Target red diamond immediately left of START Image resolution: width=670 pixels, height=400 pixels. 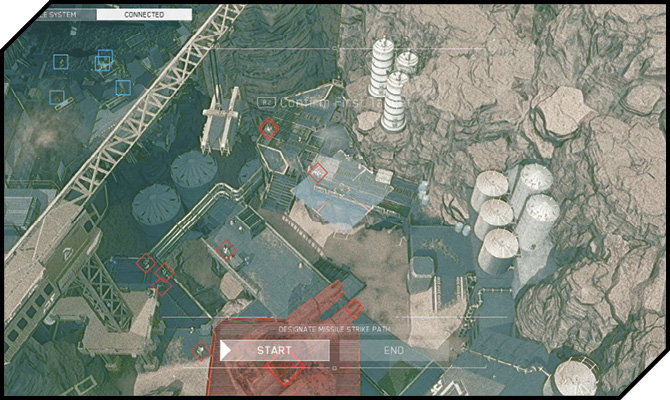(x=201, y=351)
